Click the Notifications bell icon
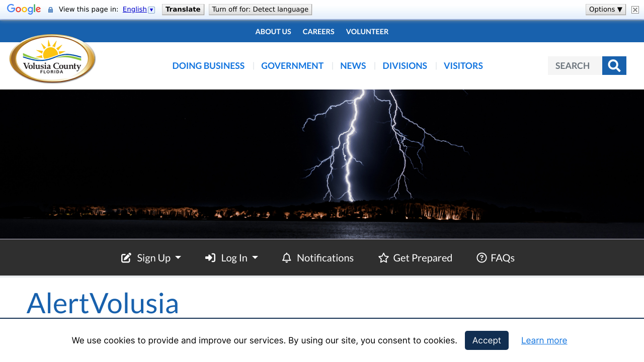Image resolution: width=644 pixels, height=362 pixels. pos(287,258)
